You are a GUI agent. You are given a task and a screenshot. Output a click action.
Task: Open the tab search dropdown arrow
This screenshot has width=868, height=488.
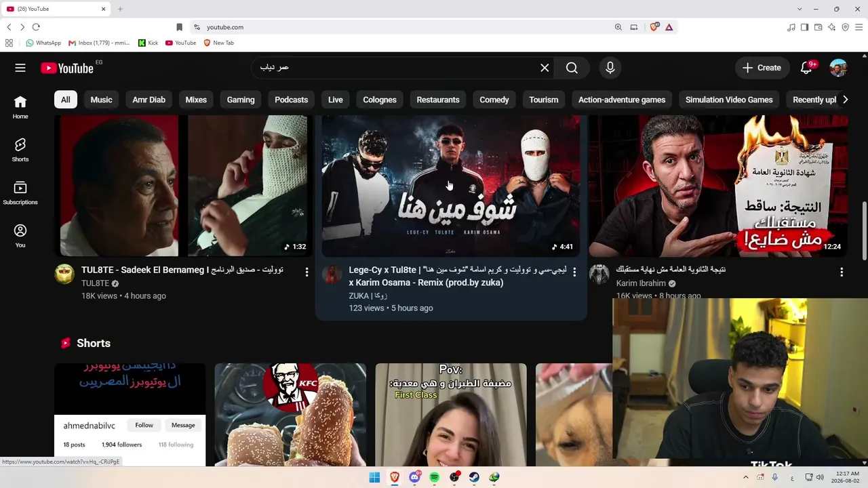[800, 9]
